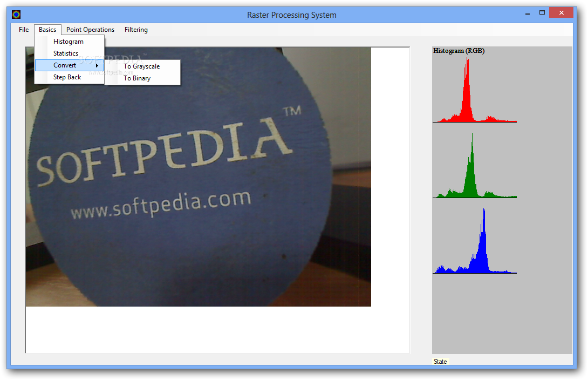Open the File menu
This screenshot has height=380, width=588.
[x=24, y=30]
